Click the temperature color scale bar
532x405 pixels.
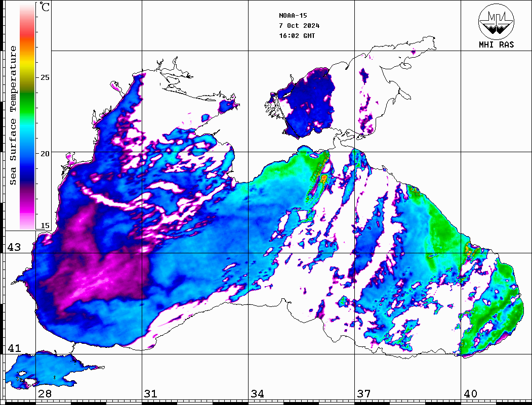pyautogui.click(x=27, y=117)
